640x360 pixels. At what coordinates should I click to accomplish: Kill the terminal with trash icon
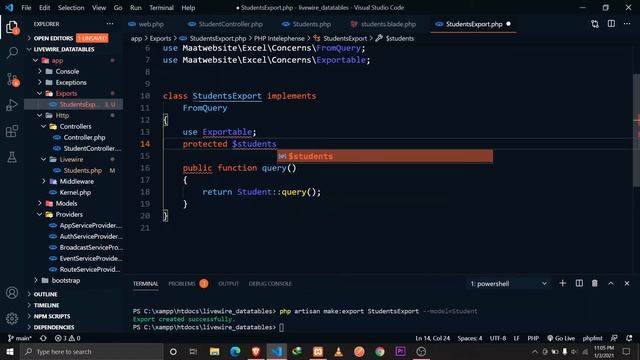(595, 283)
